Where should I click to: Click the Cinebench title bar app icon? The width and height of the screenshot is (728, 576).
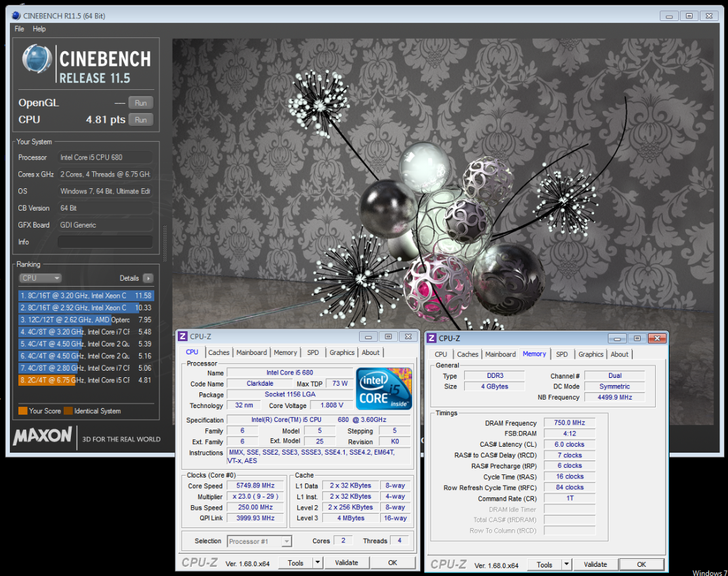click(16, 16)
